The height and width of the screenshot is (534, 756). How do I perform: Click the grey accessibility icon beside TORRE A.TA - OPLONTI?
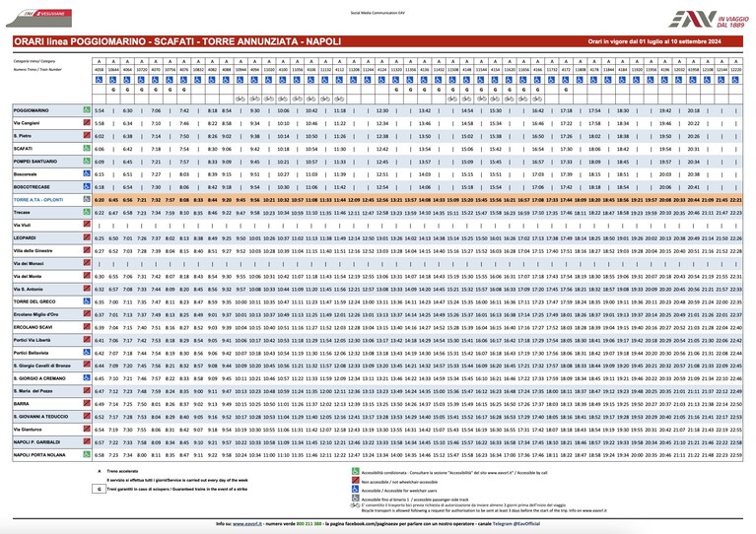pyautogui.click(x=87, y=199)
